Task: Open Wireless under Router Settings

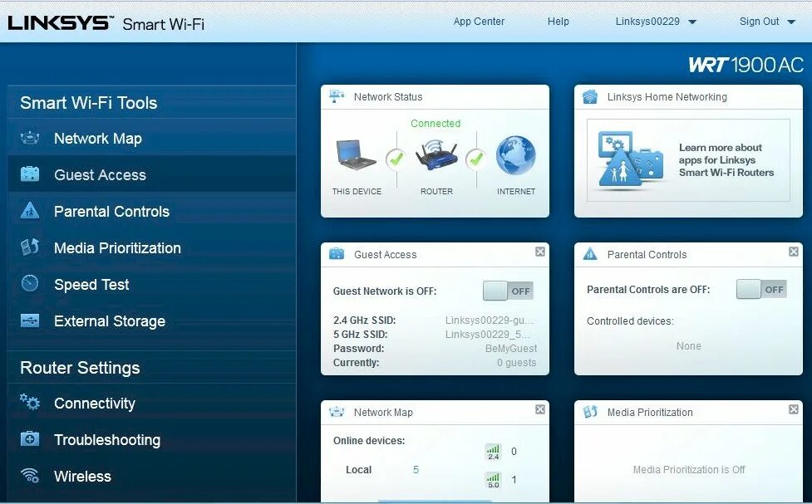Action: point(152,476)
